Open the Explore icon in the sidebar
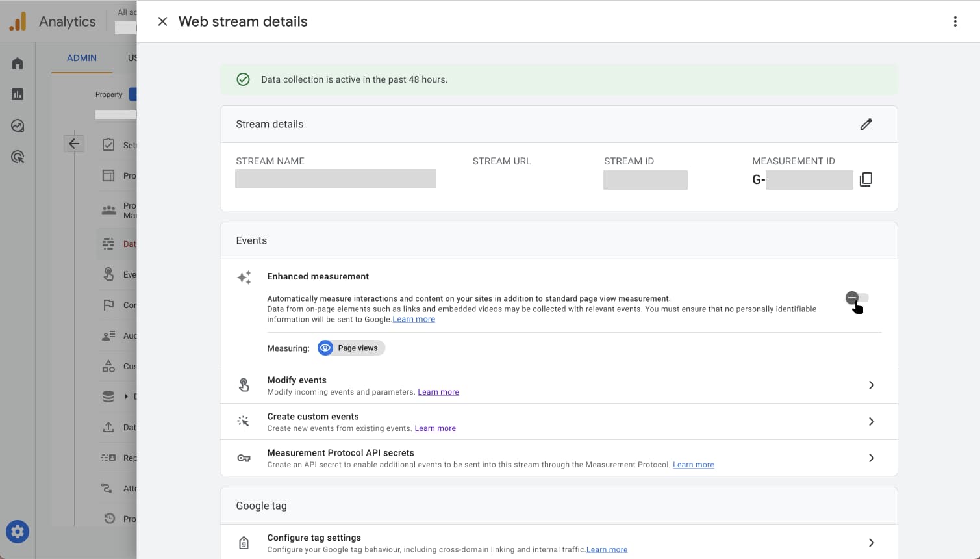Viewport: 980px width, 559px height. pyautogui.click(x=18, y=125)
